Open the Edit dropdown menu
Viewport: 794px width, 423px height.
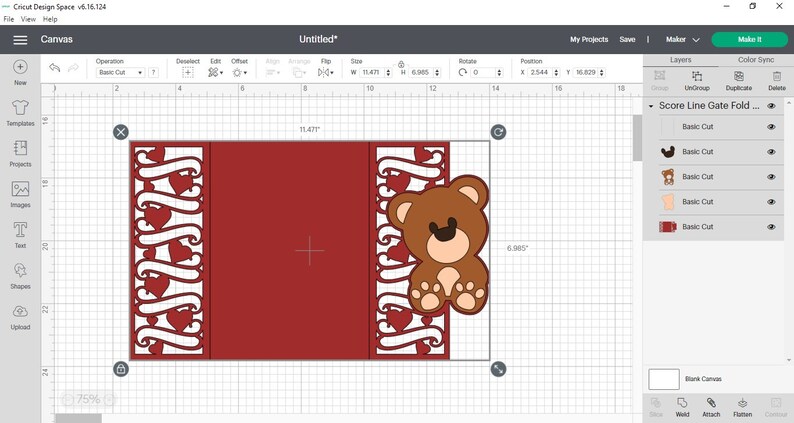pos(215,72)
